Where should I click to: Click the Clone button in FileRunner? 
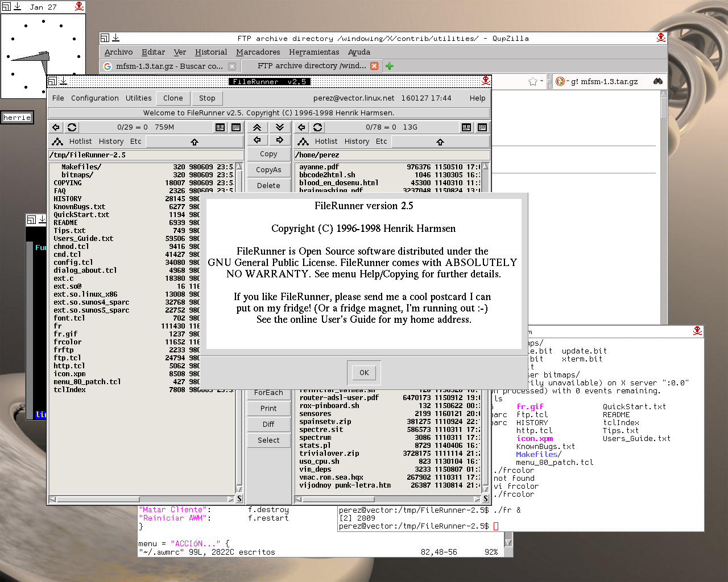pyautogui.click(x=173, y=98)
